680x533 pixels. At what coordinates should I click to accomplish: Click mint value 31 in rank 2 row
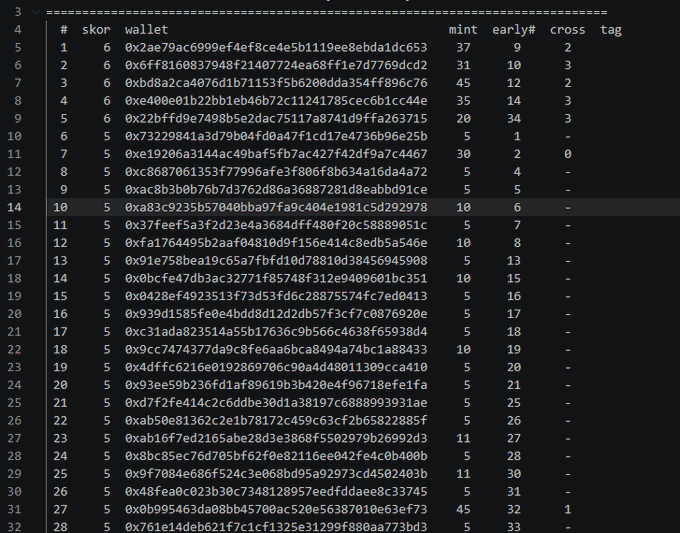(463, 65)
